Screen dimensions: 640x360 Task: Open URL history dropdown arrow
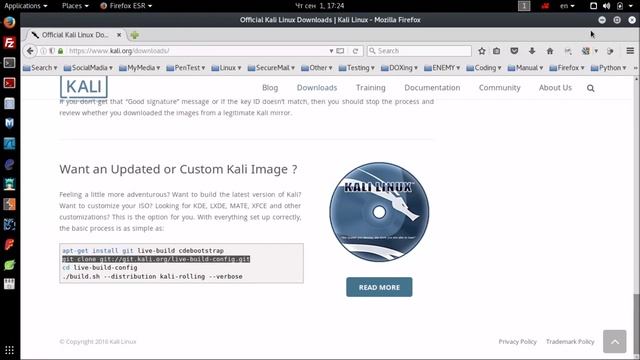(x=331, y=51)
